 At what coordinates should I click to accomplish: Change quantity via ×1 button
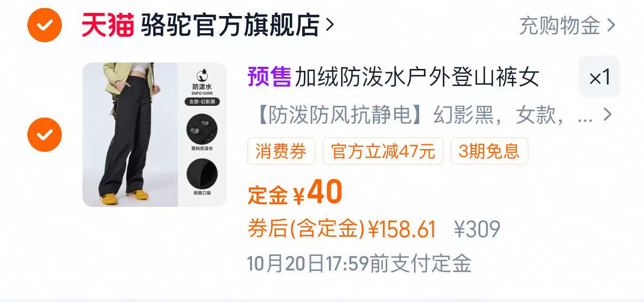point(599,78)
